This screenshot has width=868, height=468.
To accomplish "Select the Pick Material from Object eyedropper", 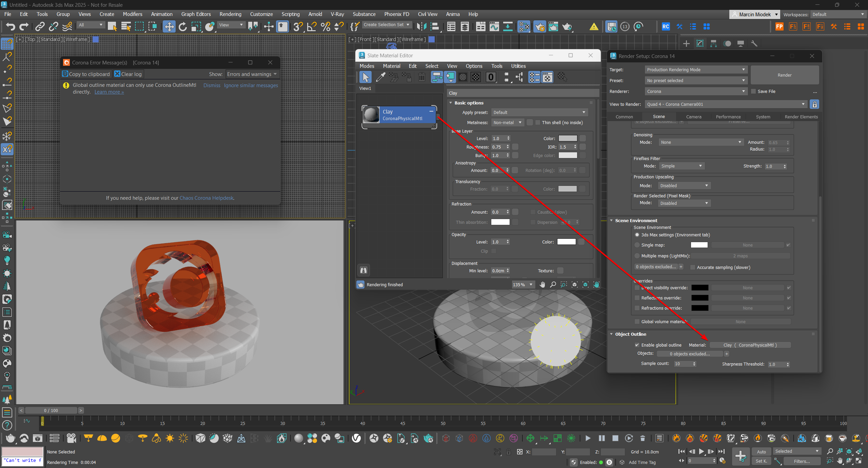I will 380,77.
